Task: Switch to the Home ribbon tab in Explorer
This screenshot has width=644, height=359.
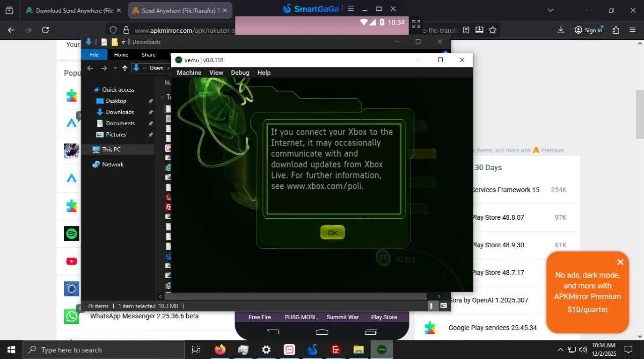Action: [121, 55]
